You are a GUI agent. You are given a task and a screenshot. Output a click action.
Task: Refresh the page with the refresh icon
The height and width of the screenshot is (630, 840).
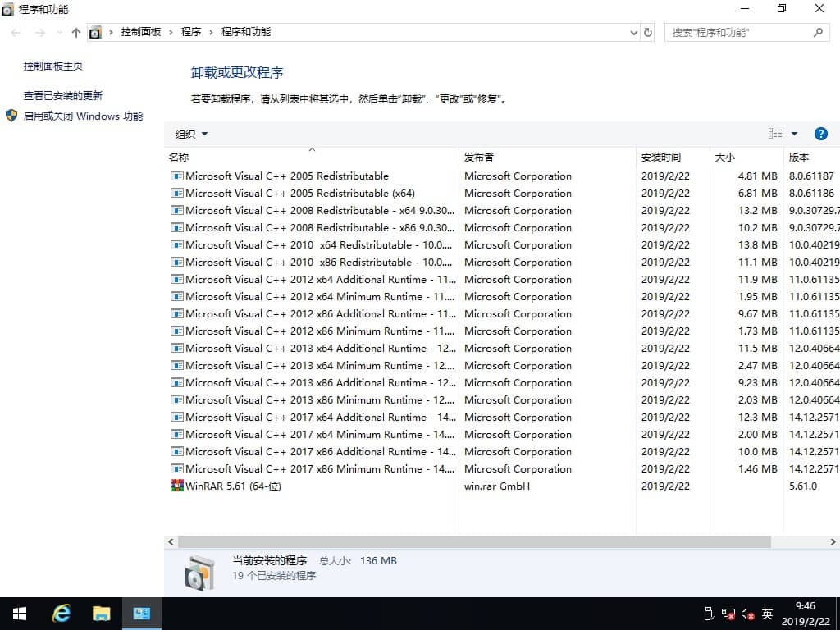click(x=647, y=32)
